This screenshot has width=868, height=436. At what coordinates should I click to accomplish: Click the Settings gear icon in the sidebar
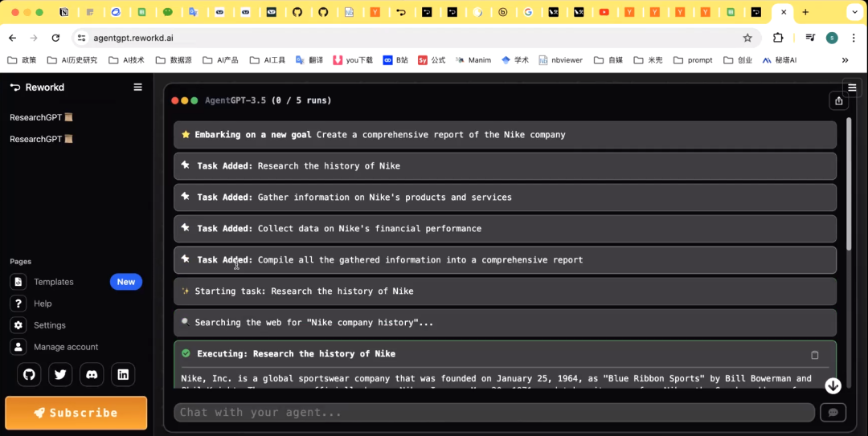click(18, 325)
